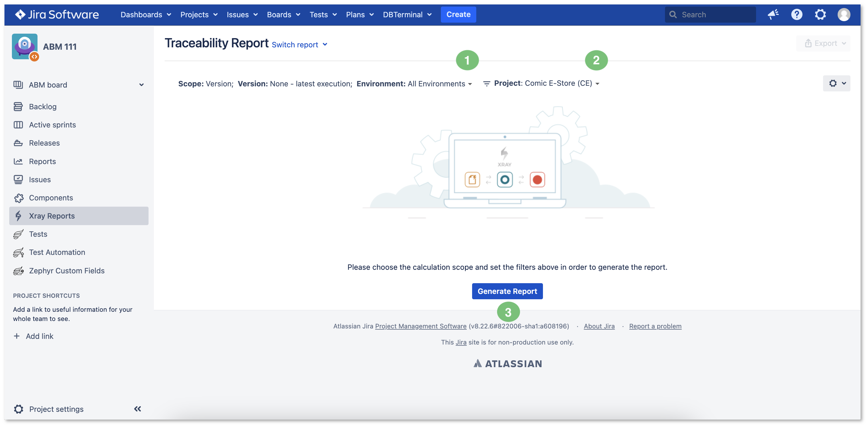Click the Backlog icon in the sidebar

coord(18,107)
